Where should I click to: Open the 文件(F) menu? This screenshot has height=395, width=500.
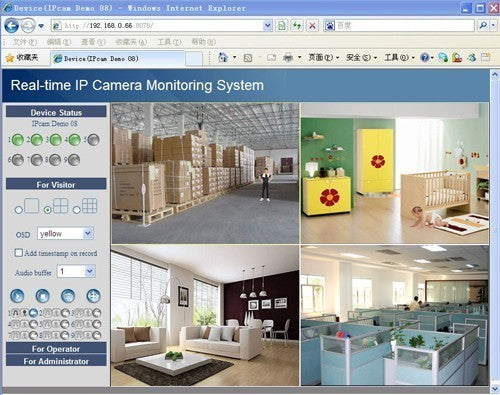point(24,42)
